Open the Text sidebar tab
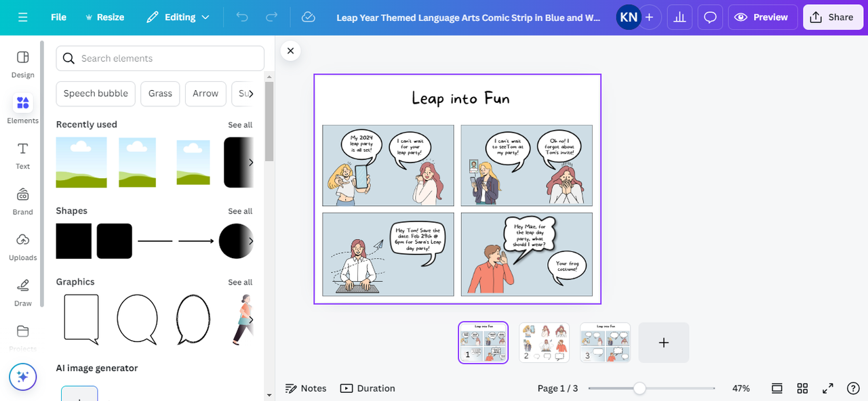 click(x=23, y=155)
